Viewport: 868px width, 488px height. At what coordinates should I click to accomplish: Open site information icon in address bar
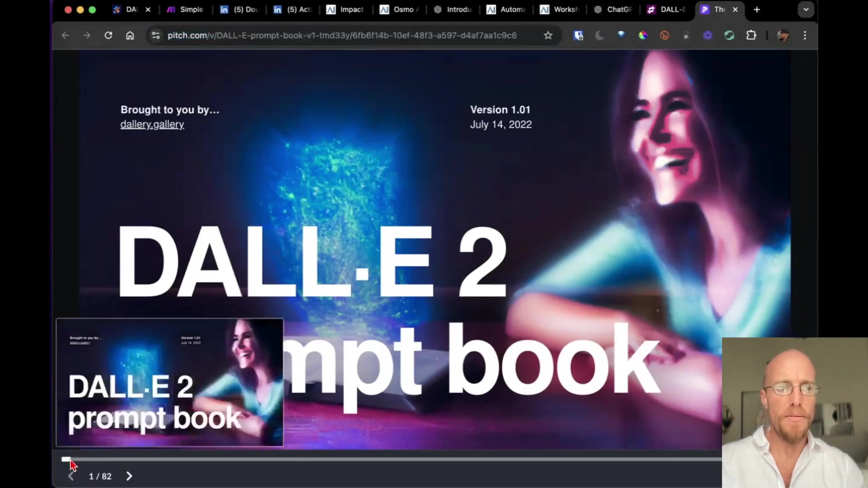point(156,35)
